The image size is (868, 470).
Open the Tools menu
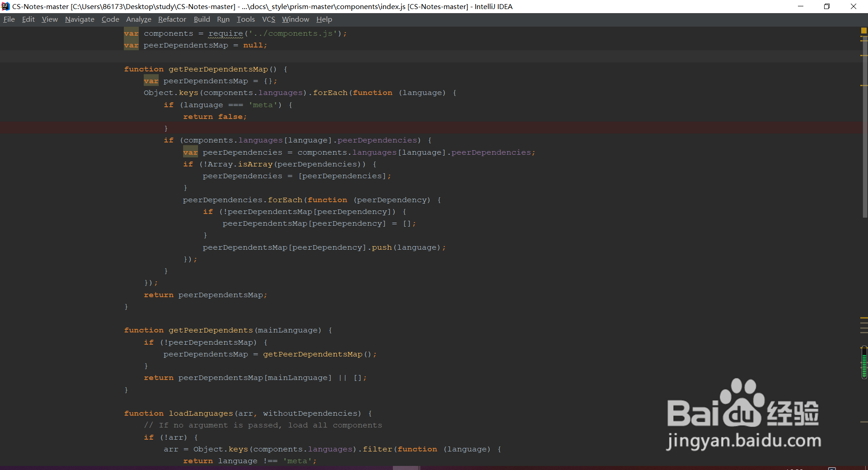[x=245, y=19]
